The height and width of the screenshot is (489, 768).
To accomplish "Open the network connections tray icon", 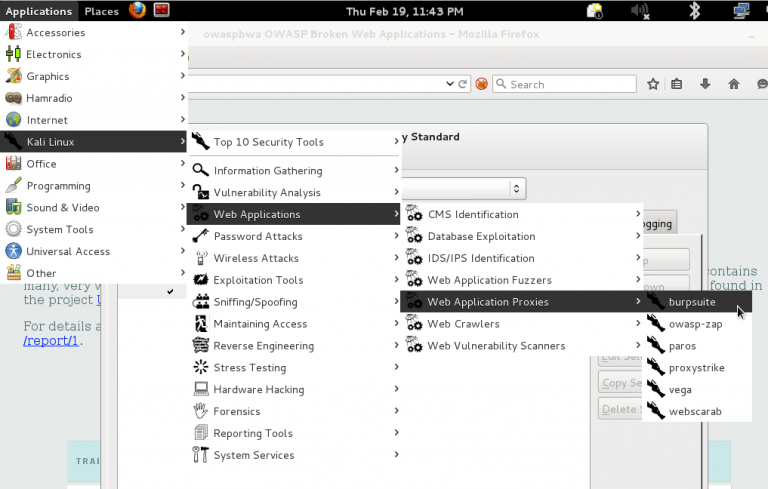I will [x=742, y=11].
